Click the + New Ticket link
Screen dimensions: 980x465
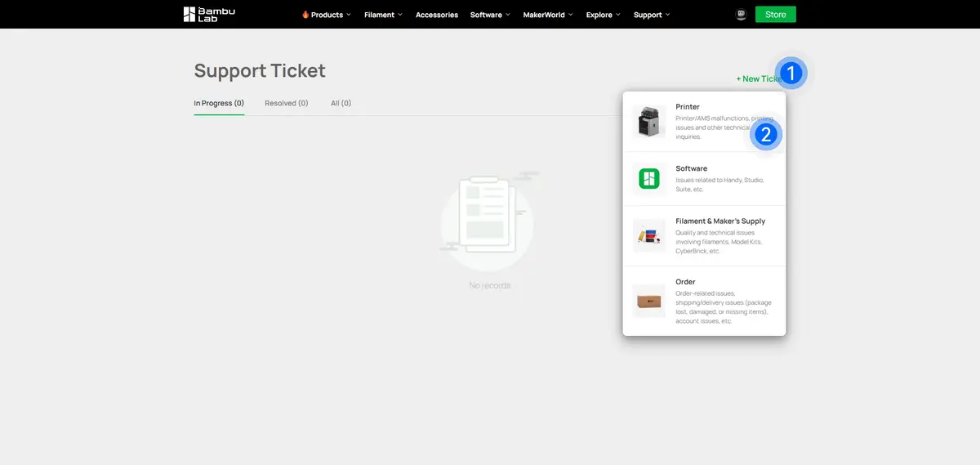point(760,78)
